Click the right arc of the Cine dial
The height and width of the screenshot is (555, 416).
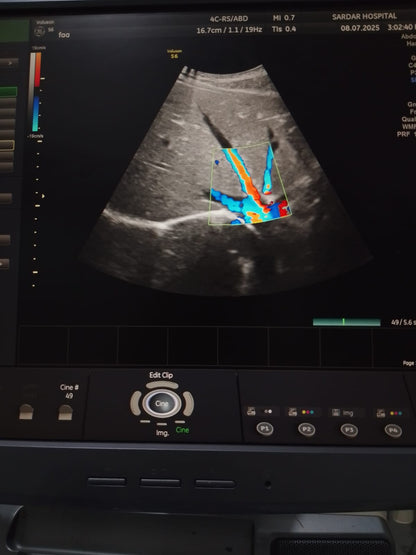pos(188,404)
